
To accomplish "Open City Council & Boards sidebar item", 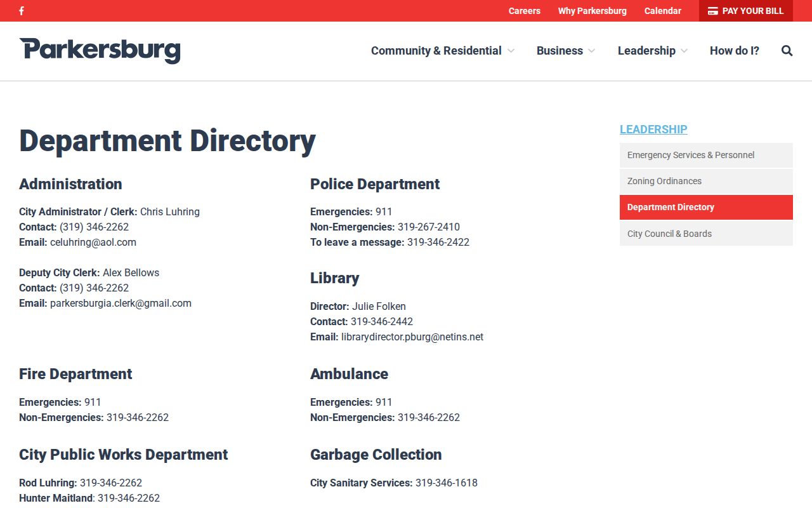I will click(706, 234).
